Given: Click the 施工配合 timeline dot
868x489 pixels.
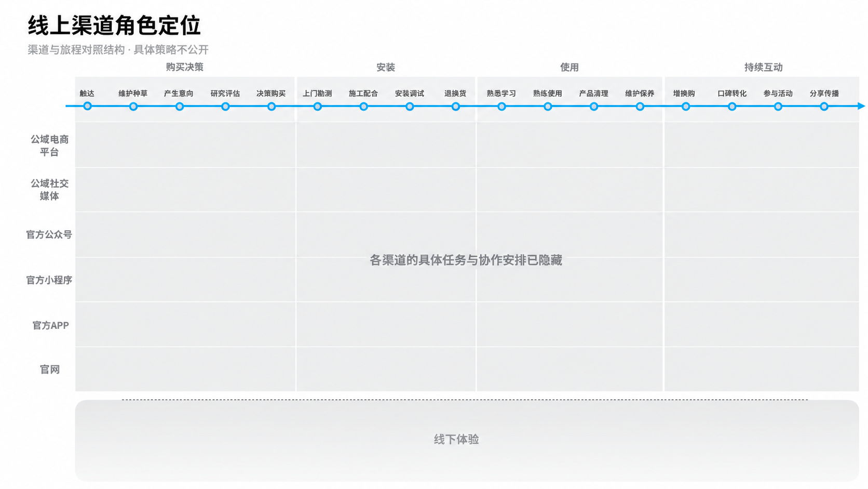Looking at the screenshot, I should click(363, 107).
